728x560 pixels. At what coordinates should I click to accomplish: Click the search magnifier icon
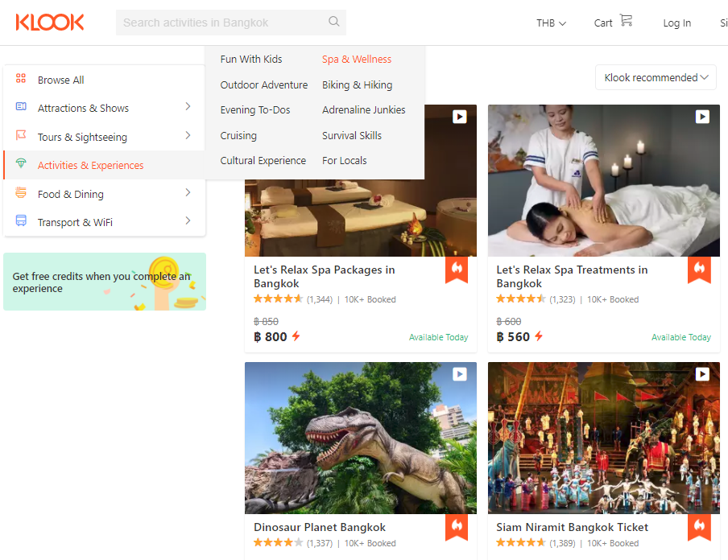(x=334, y=22)
